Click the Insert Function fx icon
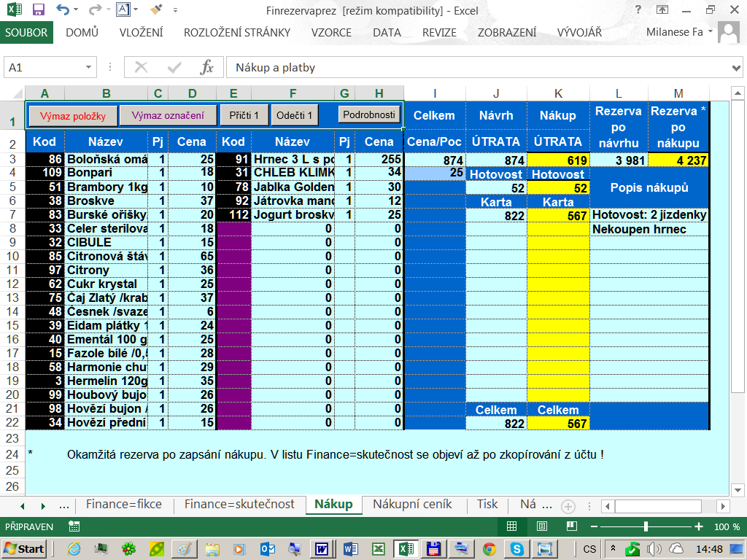This screenshot has height=560, width=747. [206, 68]
